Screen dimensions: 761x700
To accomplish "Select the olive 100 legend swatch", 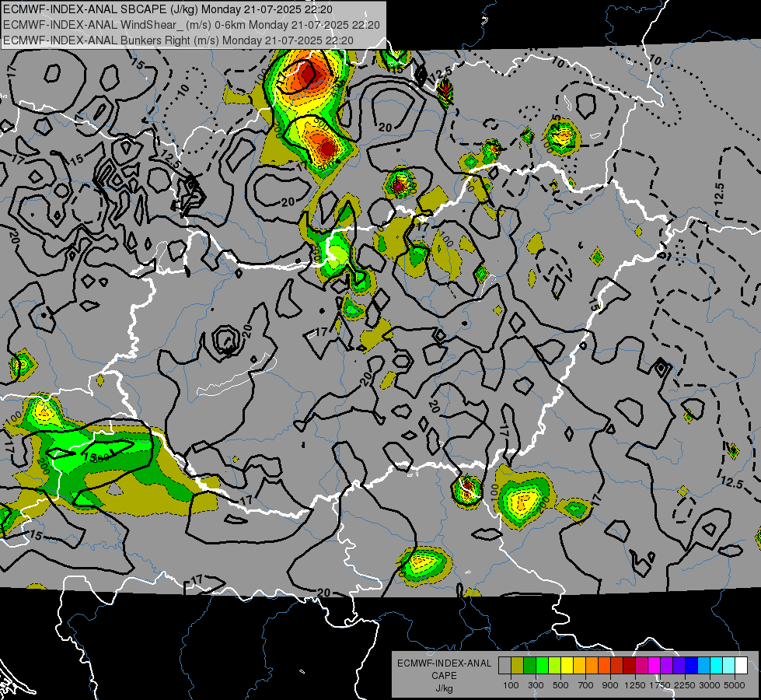I will [x=518, y=665].
